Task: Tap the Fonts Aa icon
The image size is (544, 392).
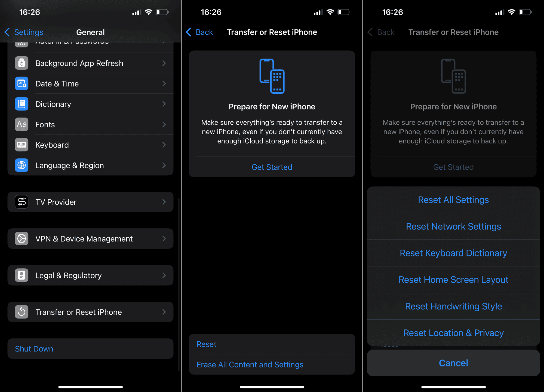Action: pyautogui.click(x=21, y=124)
